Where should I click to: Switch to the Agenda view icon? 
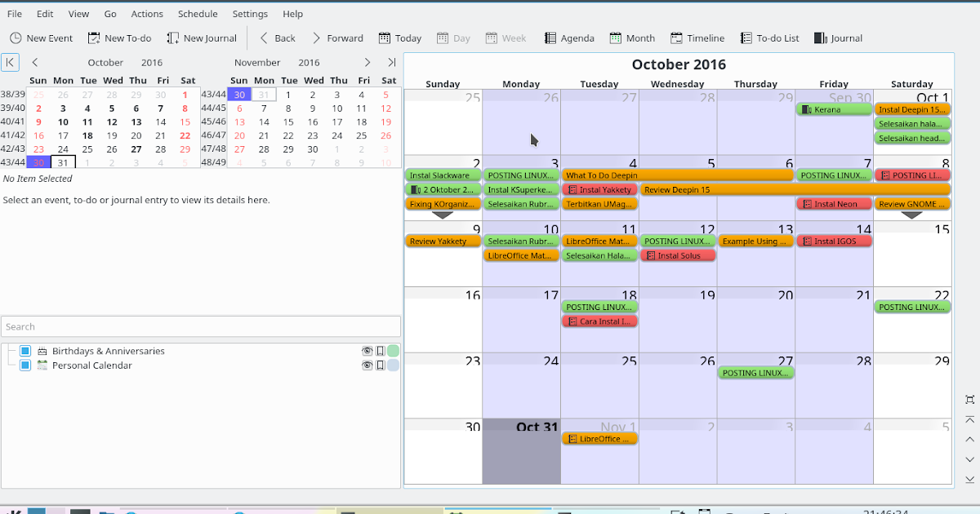[569, 38]
